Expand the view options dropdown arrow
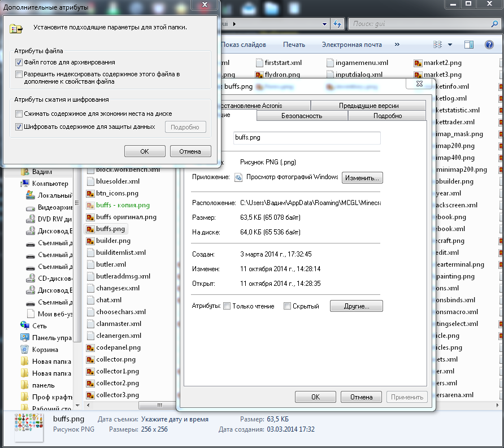This screenshot has width=504, height=448. point(450,45)
